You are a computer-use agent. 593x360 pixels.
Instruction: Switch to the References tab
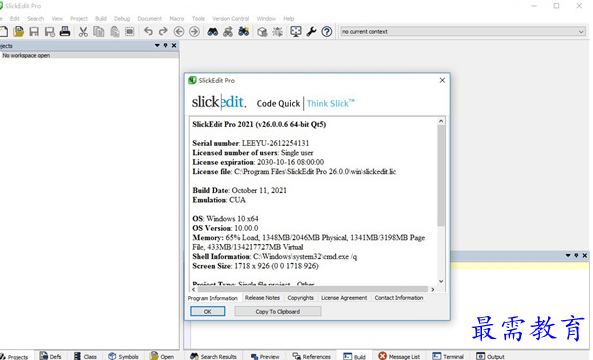[312, 356]
